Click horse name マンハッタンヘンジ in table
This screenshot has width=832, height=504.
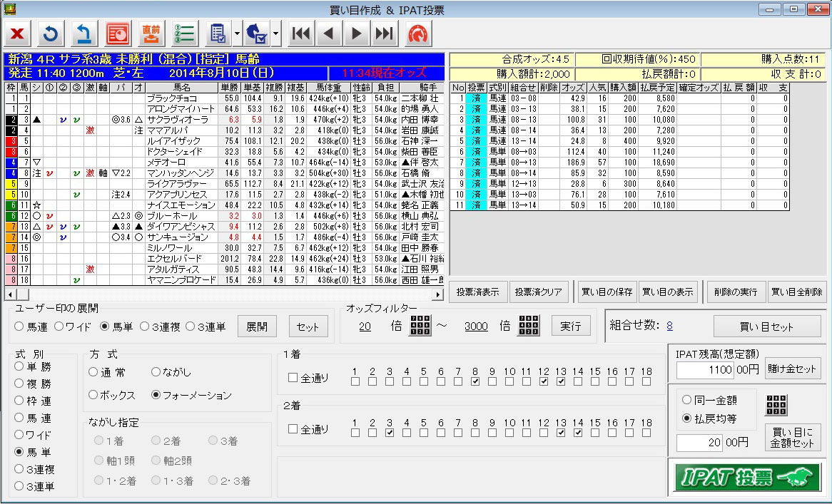[x=181, y=173]
